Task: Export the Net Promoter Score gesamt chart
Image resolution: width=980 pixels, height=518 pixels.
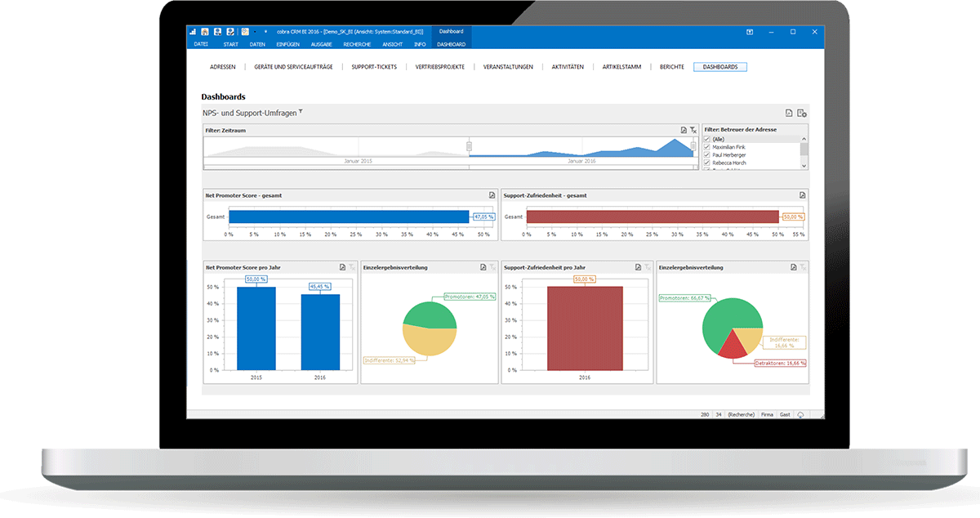Action: coord(492,195)
